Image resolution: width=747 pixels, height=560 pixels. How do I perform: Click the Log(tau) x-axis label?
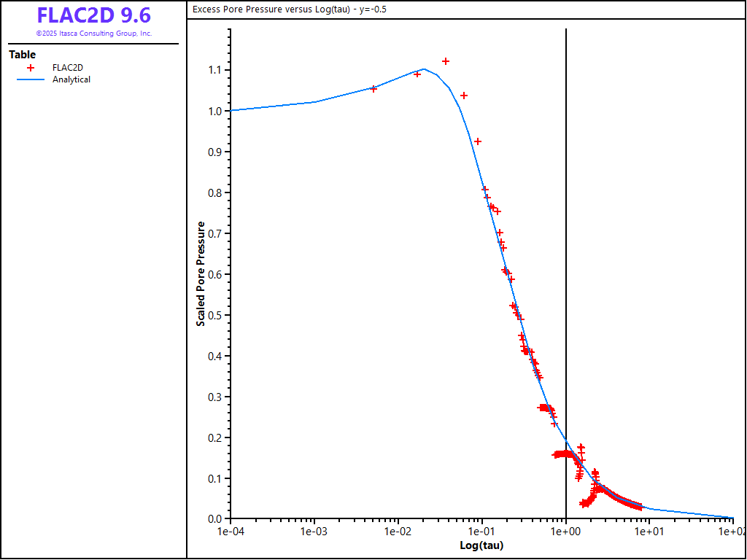pyautogui.click(x=481, y=545)
